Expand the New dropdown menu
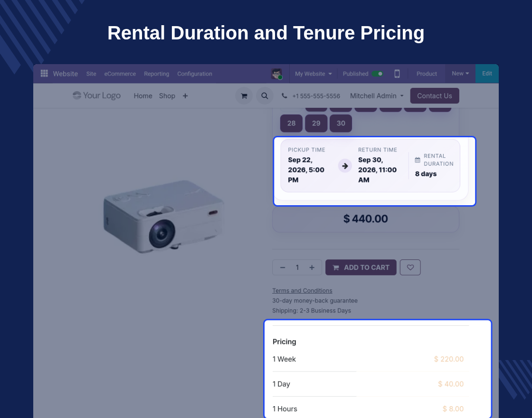The image size is (532, 418). coord(460,73)
